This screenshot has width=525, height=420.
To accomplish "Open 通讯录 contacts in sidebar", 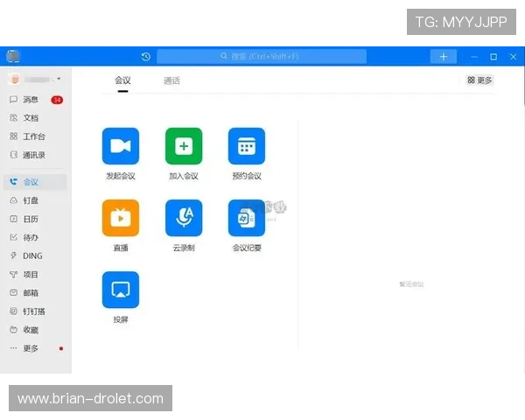I will pos(35,155).
